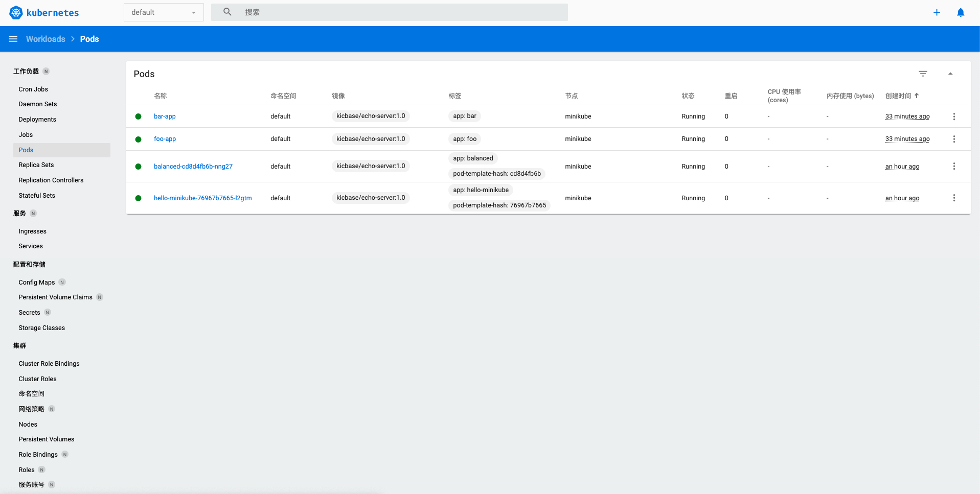Open 命名空间 in sidebar
The image size is (980, 494).
pyautogui.click(x=32, y=394)
